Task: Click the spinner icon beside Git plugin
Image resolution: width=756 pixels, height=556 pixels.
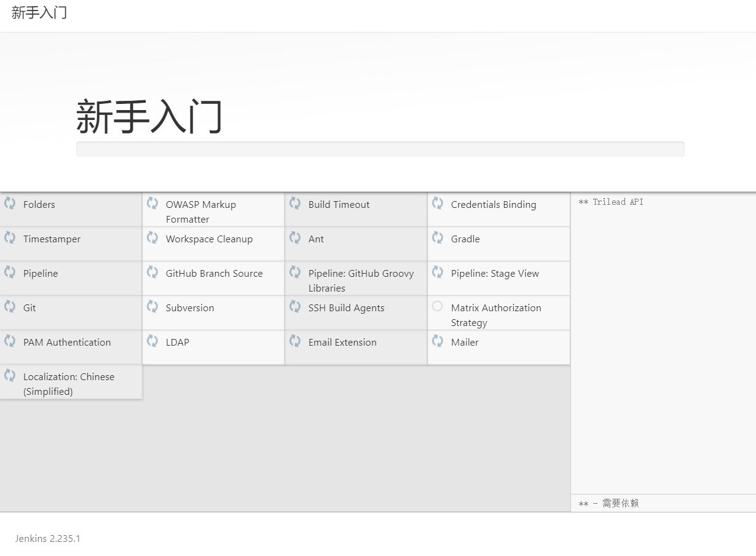Action: [x=10, y=307]
